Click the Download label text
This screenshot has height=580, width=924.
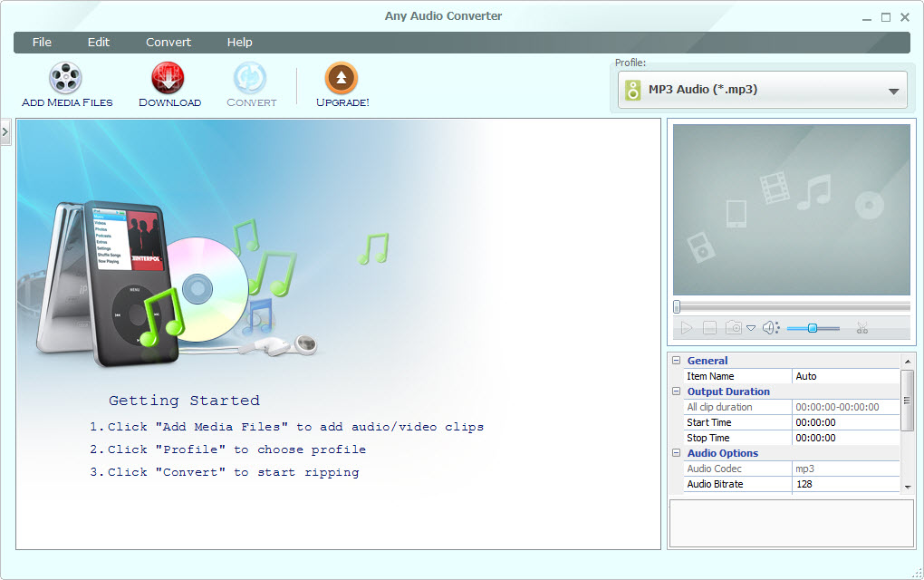[x=169, y=102]
